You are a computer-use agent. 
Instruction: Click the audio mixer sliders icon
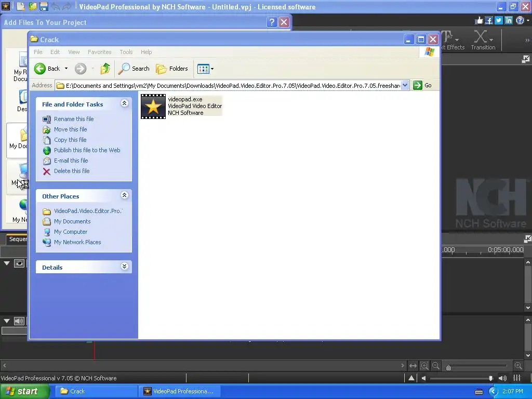point(517,378)
